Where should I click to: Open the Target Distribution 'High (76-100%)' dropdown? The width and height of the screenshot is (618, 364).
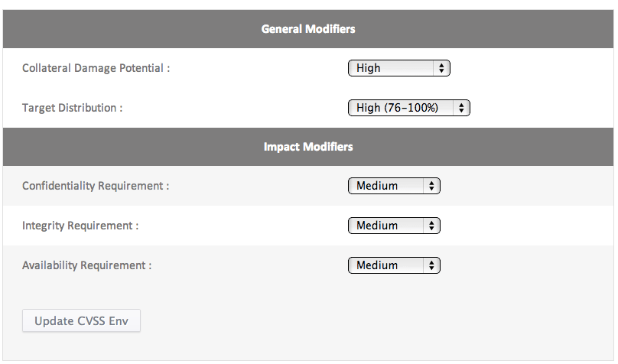pos(408,108)
